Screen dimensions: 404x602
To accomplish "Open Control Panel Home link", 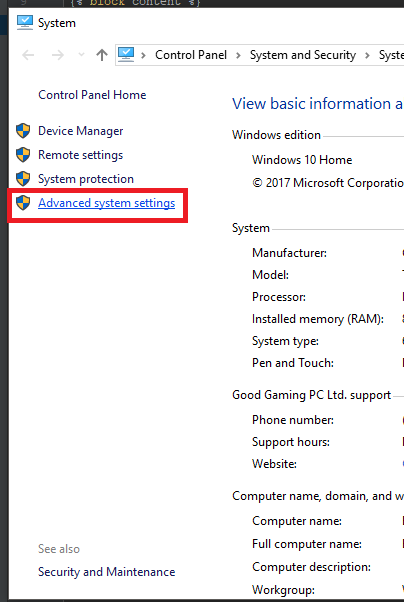I will pyautogui.click(x=92, y=95).
